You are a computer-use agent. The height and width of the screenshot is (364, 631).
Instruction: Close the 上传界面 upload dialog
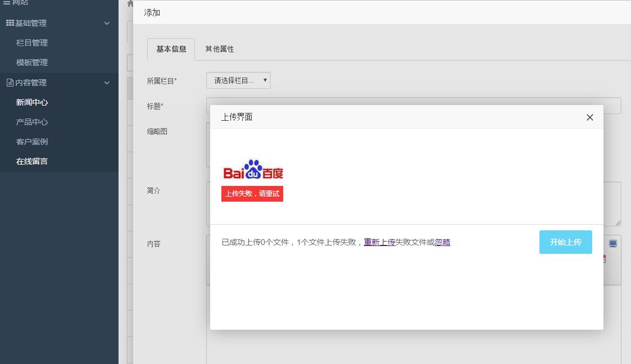tap(589, 117)
